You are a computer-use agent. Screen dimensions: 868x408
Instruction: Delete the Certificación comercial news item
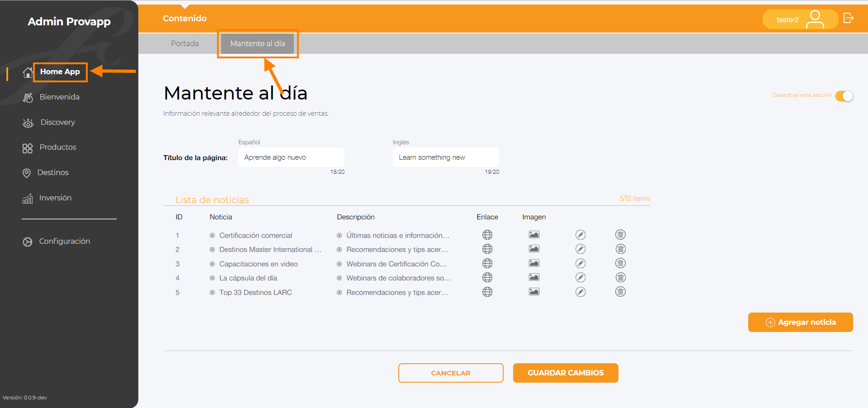tap(621, 234)
